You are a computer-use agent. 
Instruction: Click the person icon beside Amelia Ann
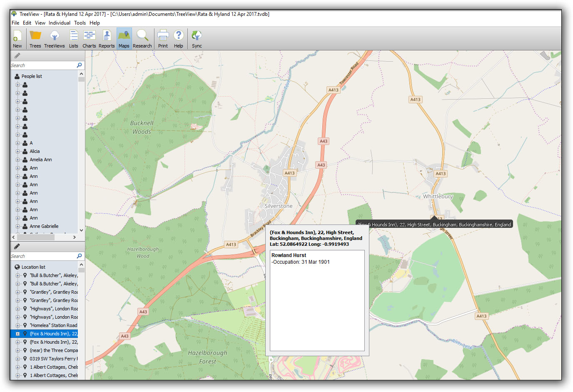point(25,160)
